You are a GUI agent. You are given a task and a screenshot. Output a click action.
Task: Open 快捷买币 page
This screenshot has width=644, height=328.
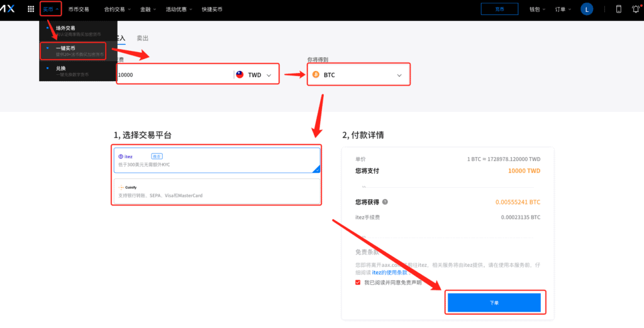click(212, 9)
